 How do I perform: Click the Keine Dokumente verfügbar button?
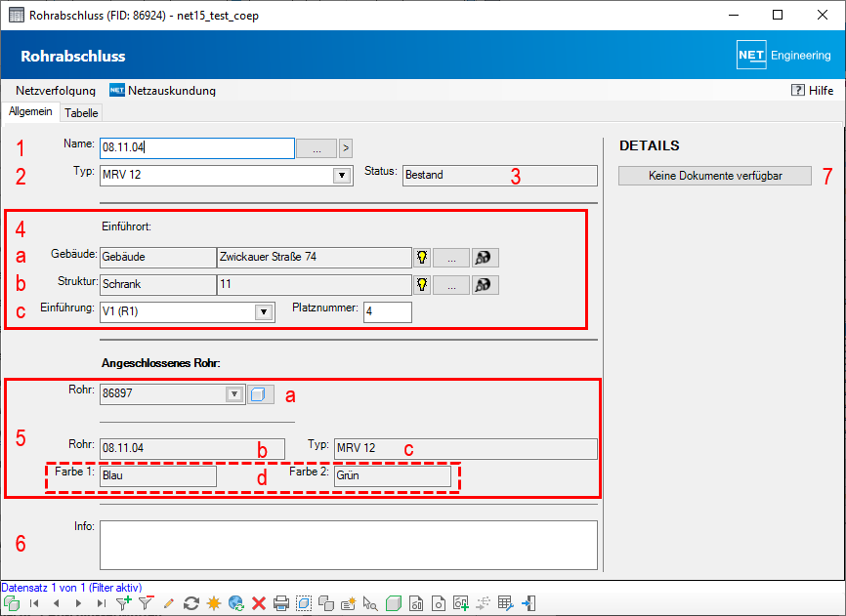[715, 176]
